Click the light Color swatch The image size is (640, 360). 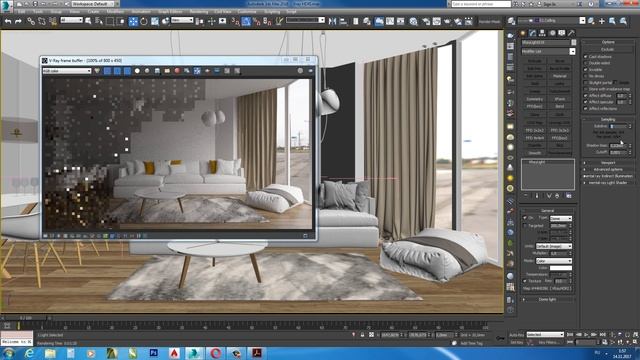[561, 268]
